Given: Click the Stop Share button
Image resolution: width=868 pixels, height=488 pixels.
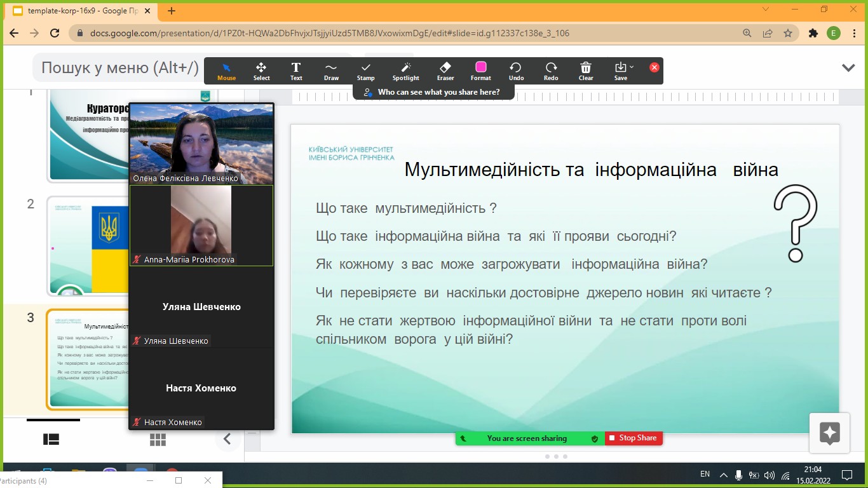Looking at the screenshot, I should tap(633, 438).
